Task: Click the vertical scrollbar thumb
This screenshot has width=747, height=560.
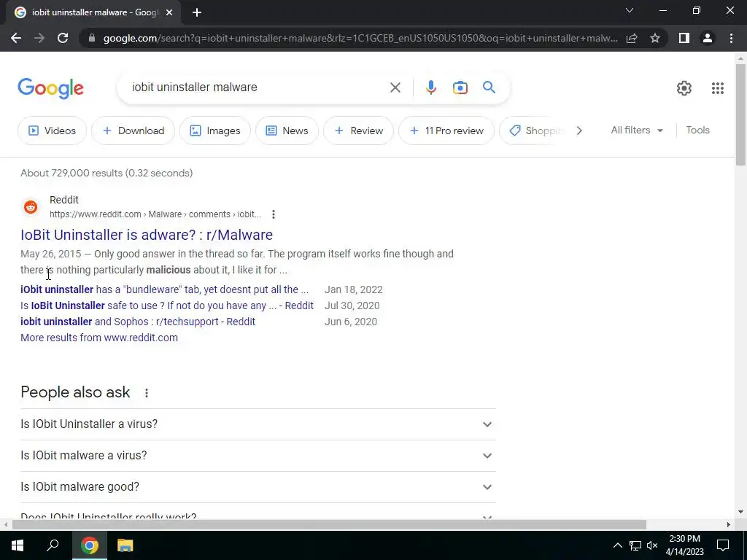Action: tap(740, 114)
